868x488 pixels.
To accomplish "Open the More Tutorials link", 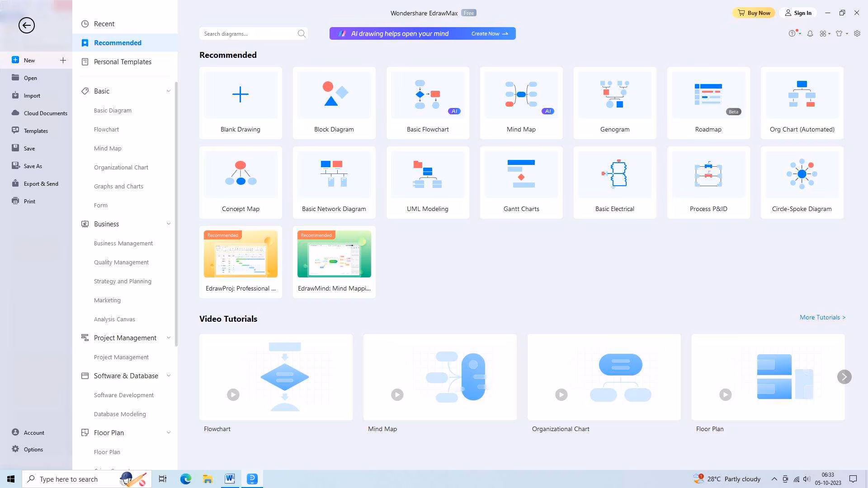I will pyautogui.click(x=822, y=317).
